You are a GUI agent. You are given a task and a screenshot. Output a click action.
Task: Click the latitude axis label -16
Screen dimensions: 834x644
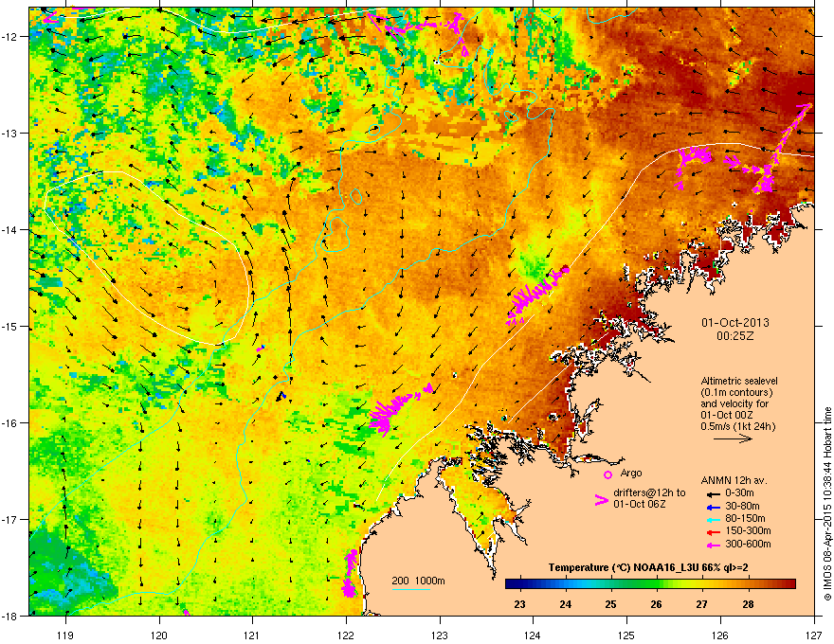(x=10, y=423)
